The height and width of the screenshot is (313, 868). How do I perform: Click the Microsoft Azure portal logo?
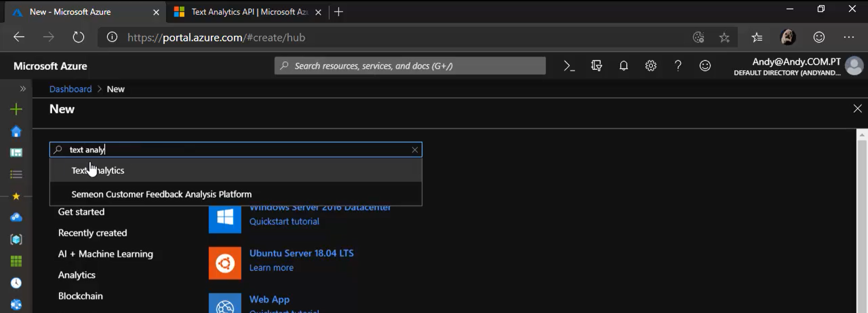click(50, 66)
